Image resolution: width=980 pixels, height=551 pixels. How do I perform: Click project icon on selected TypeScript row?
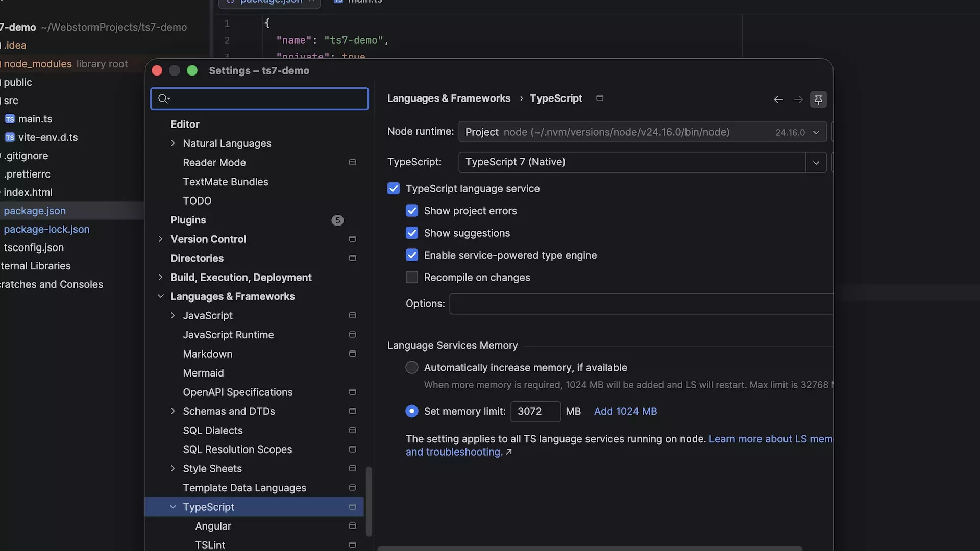tap(352, 507)
